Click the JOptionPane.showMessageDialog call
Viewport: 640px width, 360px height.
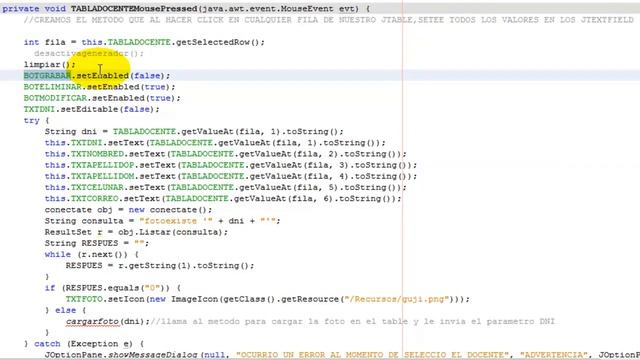[x=121, y=355]
